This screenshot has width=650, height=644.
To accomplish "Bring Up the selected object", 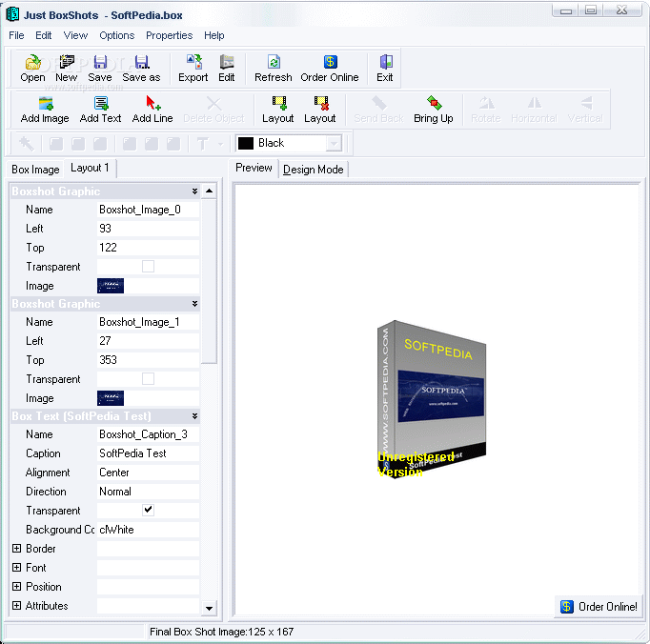I will tap(434, 110).
